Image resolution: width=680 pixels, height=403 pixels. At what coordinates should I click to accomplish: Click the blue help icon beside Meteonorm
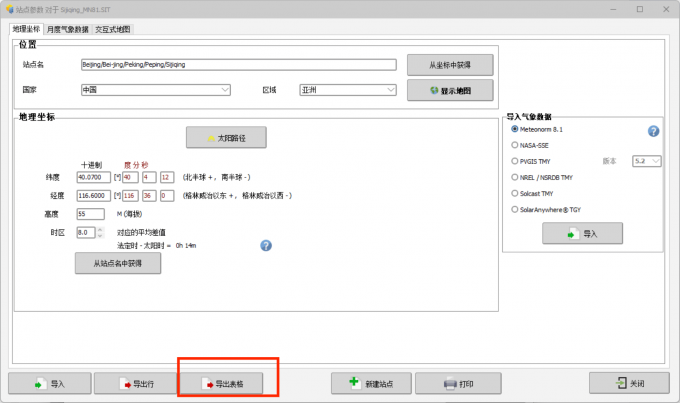pyautogui.click(x=653, y=131)
